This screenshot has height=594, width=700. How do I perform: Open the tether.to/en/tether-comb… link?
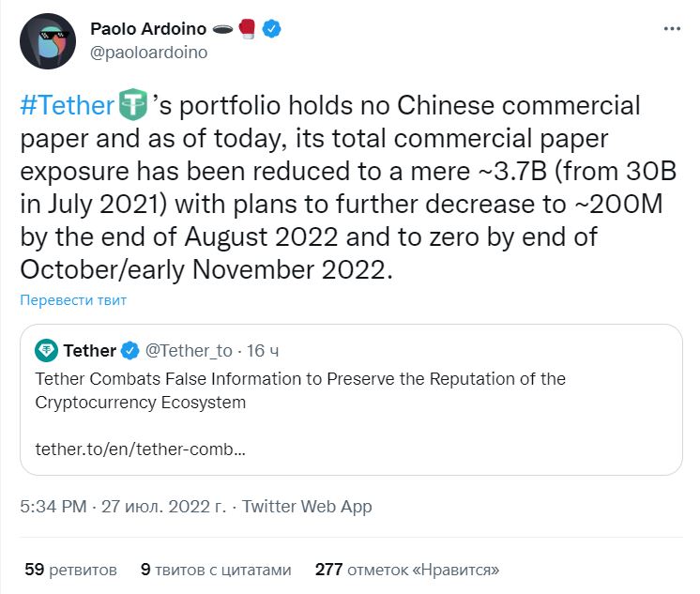point(141,449)
